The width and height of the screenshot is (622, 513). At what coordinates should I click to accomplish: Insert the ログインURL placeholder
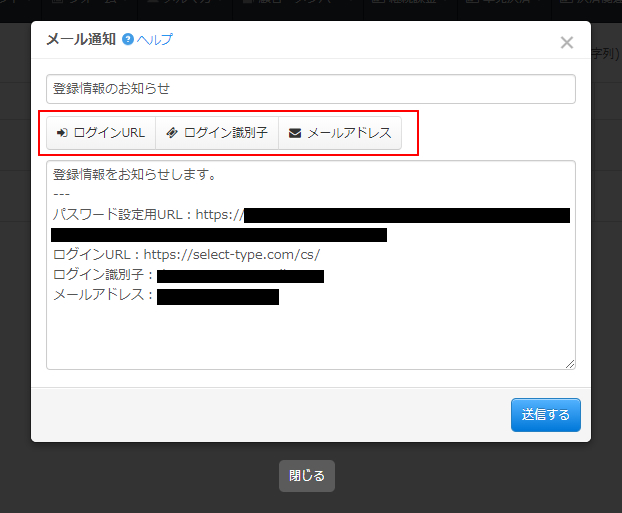(101, 133)
